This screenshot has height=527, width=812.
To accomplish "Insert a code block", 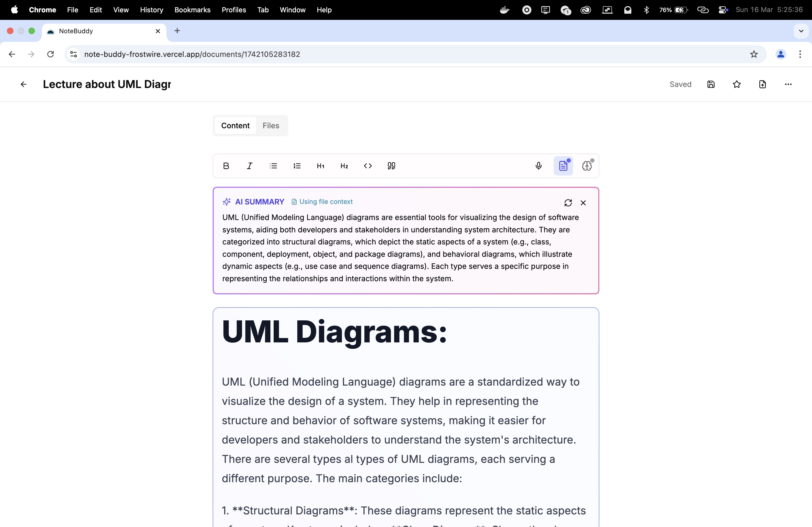I will pyautogui.click(x=368, y=166).
